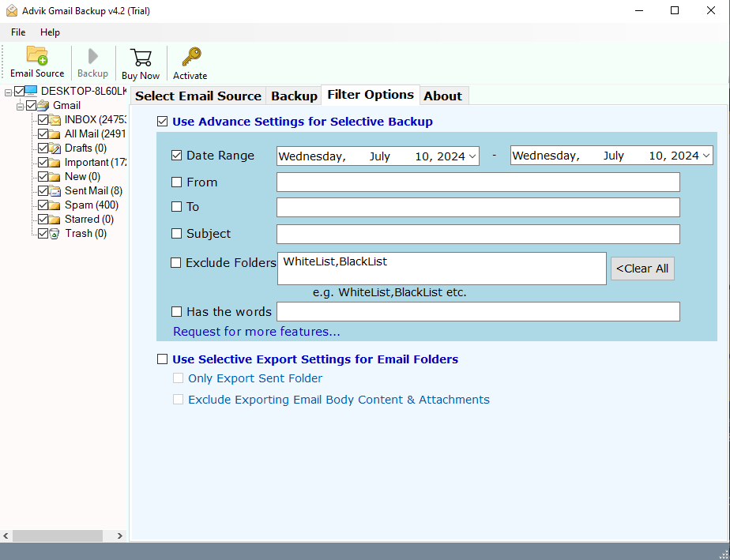Image resolution: width=730 pixels, height=560 pixels.
Task: Click into the From text field
Action: point(478,182)
